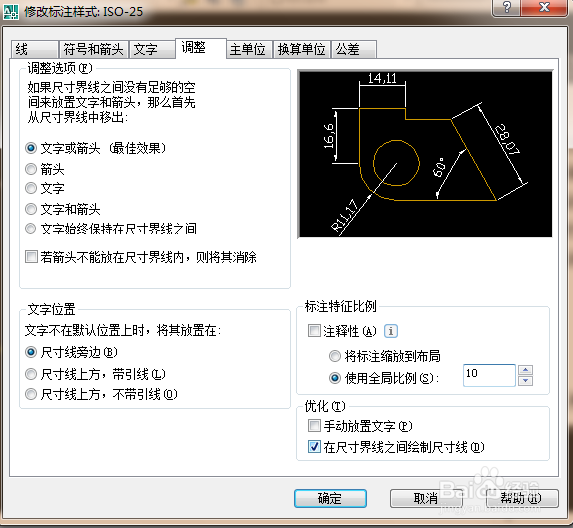The width and height of the screenshot is (573, 528).
Task: Increase global scale with up arrow
Action: (x=525, y=370)
